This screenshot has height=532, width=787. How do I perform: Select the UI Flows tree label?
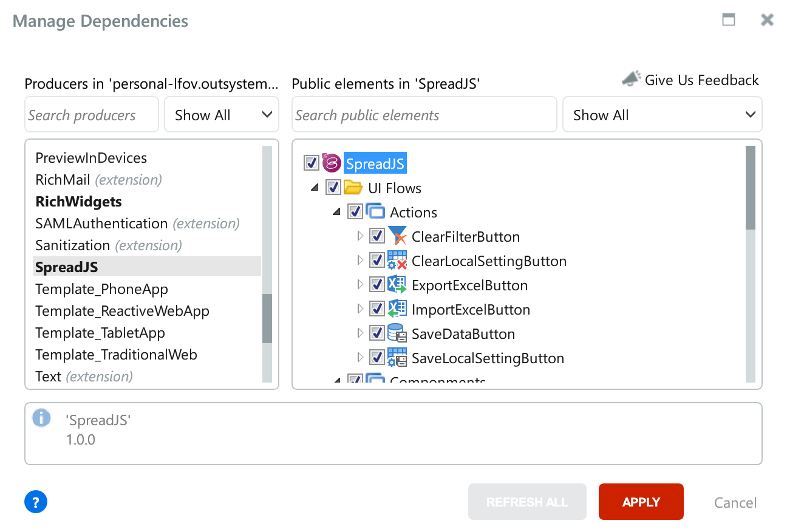(395, 188)
